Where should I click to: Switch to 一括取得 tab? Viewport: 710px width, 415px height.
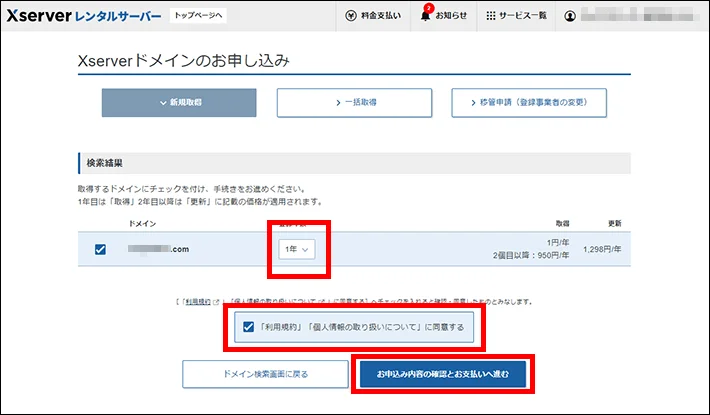pos(355,103)
